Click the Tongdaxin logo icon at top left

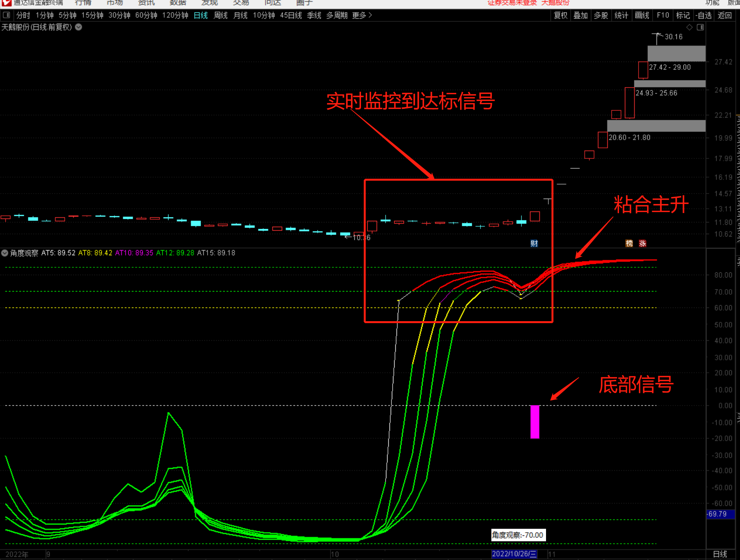[7, 3]
